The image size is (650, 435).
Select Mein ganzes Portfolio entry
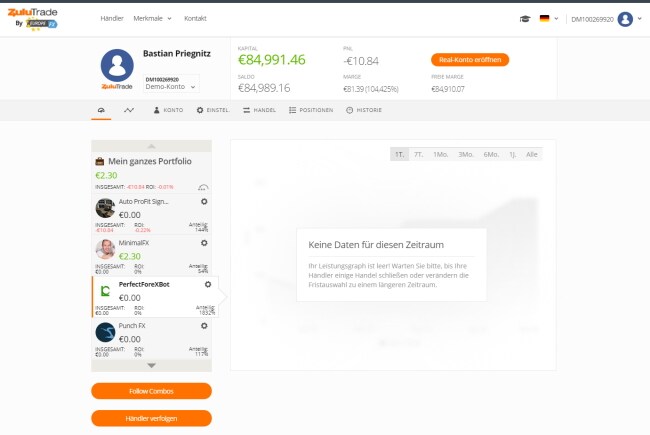coord(151,172)
